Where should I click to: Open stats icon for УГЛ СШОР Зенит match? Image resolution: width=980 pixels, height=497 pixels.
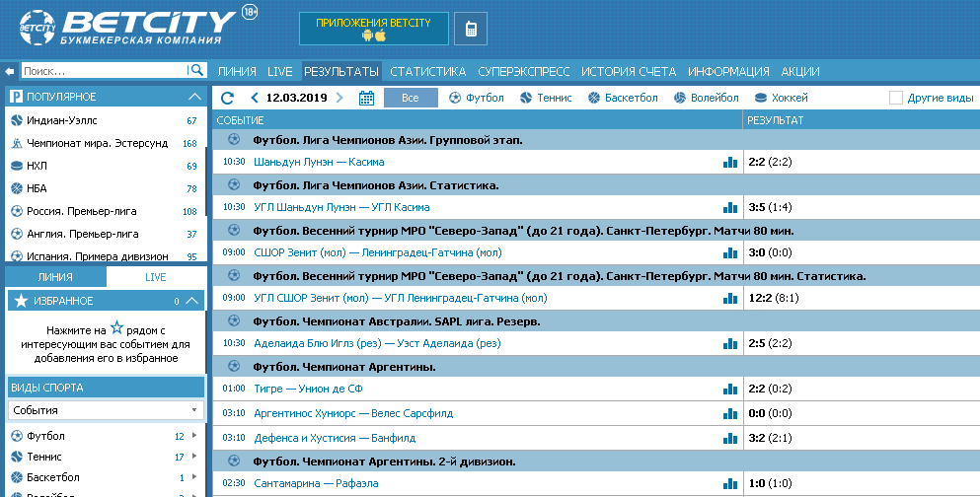coord(730,298)
